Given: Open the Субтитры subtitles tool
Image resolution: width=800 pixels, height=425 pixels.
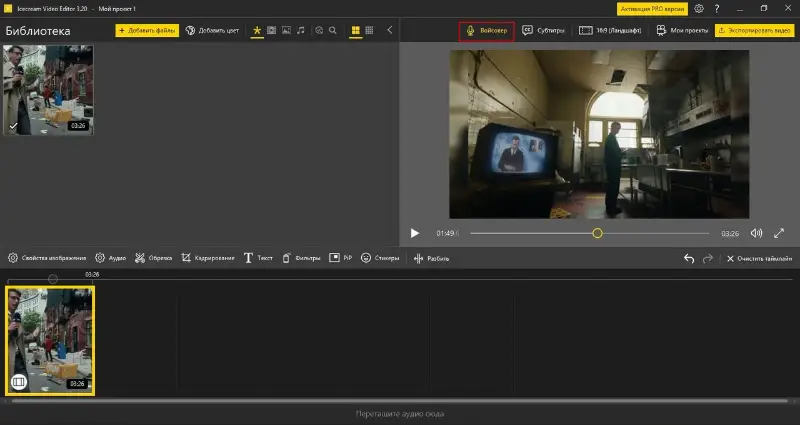Looking at the screenshot, I should (x=543, y=31).
